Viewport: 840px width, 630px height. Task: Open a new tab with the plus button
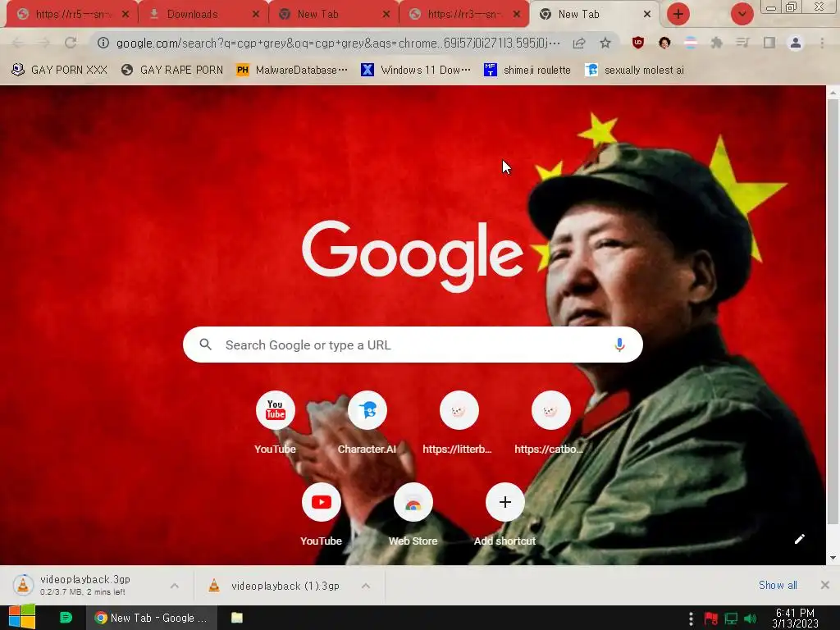click(678, 15)
